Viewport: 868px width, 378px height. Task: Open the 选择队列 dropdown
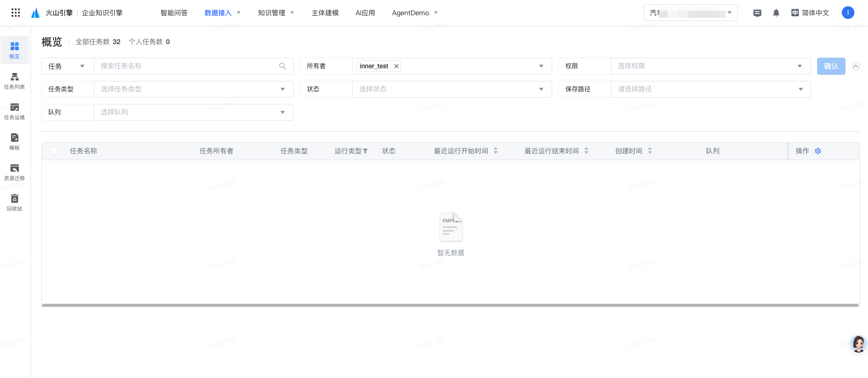pyautogui.click(x=194, y=112)
